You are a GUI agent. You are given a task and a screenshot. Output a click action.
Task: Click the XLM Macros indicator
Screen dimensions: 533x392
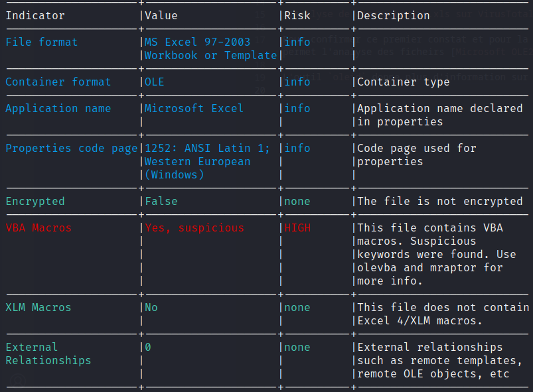38,307
